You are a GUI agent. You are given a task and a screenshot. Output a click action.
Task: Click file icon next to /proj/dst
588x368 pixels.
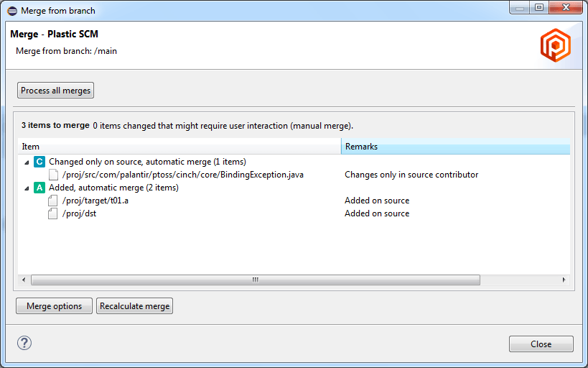53,213
